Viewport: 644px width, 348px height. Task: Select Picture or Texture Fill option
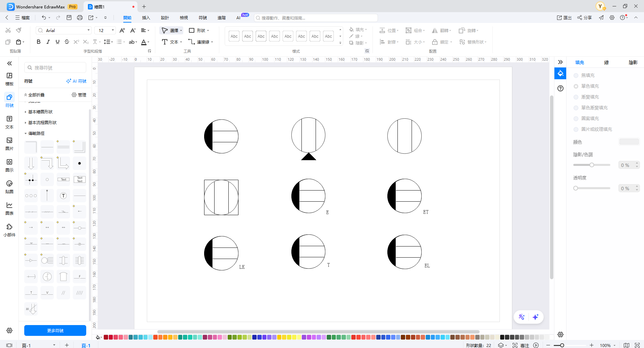pyautogui.click(x=576, y=129)
